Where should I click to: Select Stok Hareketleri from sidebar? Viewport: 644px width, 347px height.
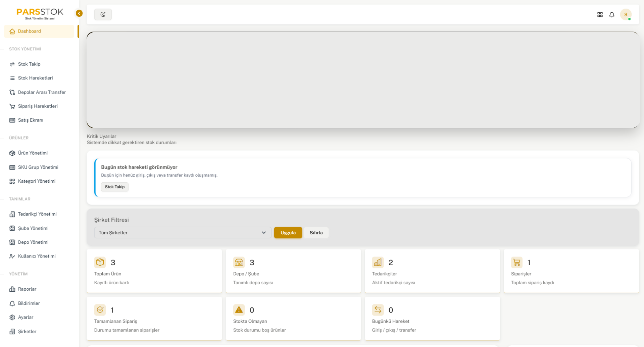[x=35, y=78]
